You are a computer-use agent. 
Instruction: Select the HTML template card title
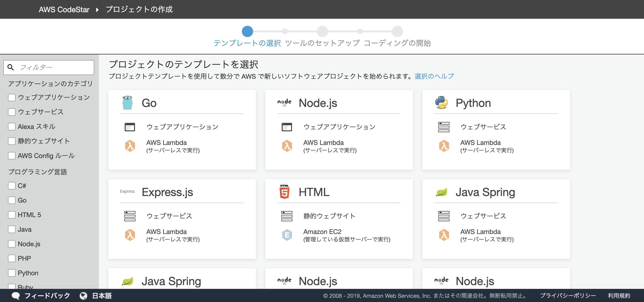coord(314,192)
